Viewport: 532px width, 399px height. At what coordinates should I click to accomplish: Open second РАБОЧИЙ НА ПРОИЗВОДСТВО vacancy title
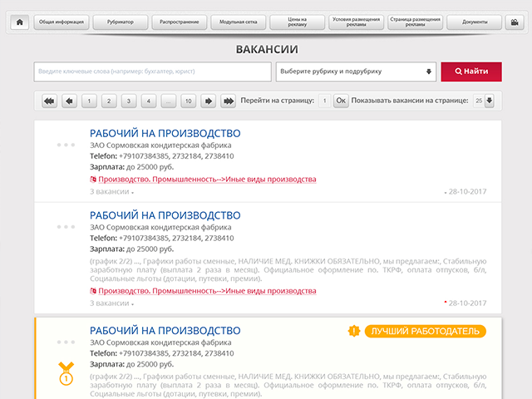[165, 215]
